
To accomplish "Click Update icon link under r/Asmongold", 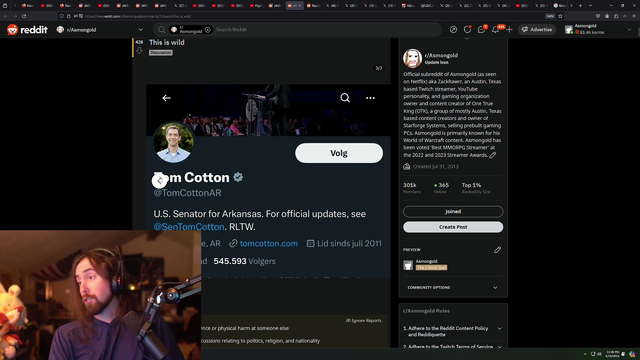I will click(436, 62).
